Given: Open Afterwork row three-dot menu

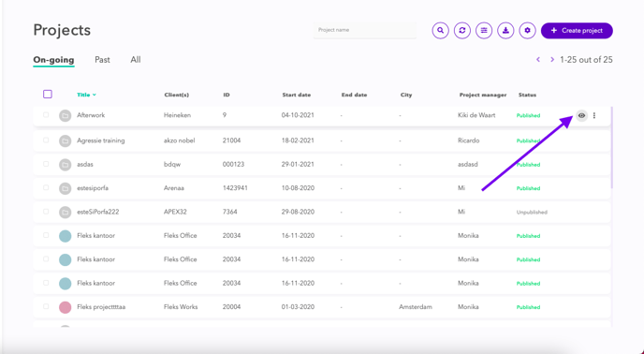Looking at the screenshot, I should pyautogui.click(x=594, y=115).
